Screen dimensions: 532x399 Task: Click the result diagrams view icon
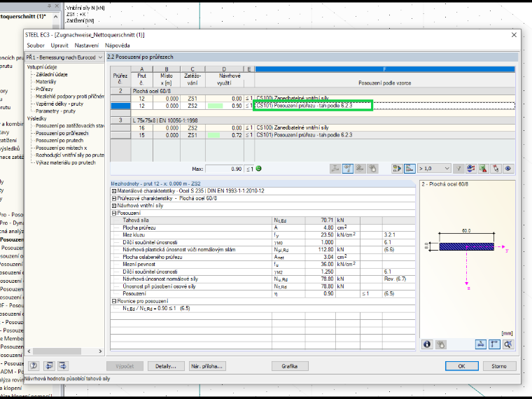471,168
